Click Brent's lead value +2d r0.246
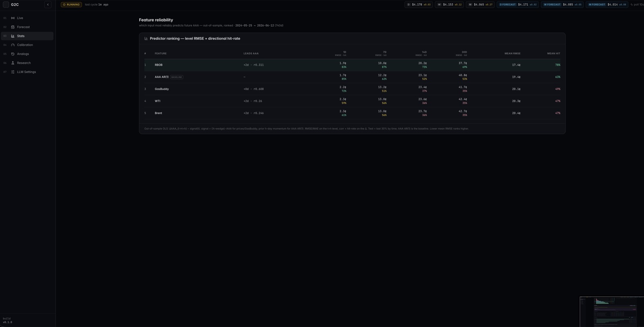This screenshot has width=644, height=327. [x=254, y=113]
